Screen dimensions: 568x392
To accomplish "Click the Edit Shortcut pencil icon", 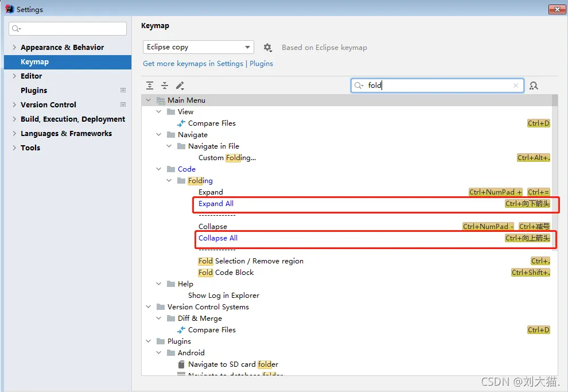I will tap(180, 86).
